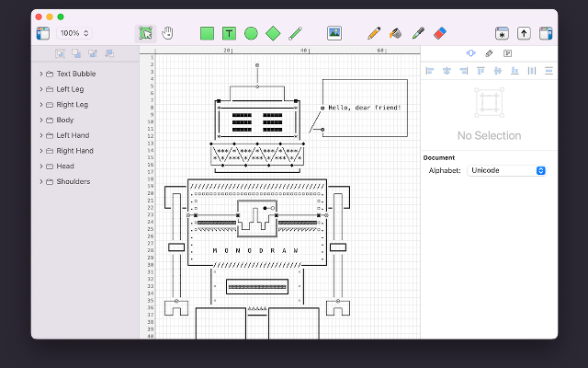Image resolution: width=588 pixels, height=368 pixels.
Task: Pick the Ellipse shape tool
Action: 251,33
